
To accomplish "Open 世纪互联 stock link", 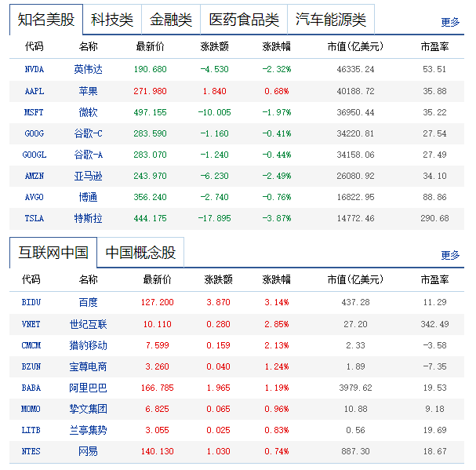I will tap(88, 324).
